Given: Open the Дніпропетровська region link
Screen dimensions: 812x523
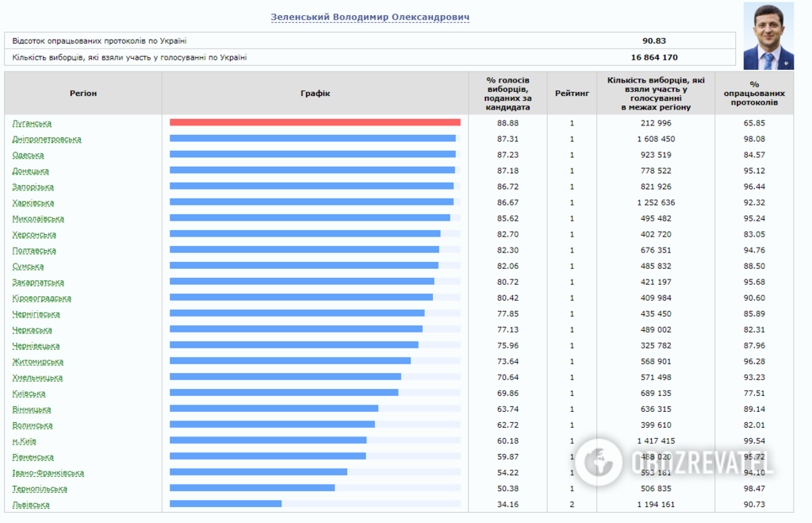Looking at the screenshot, I should pyautogui.click(x=47, y=139).
